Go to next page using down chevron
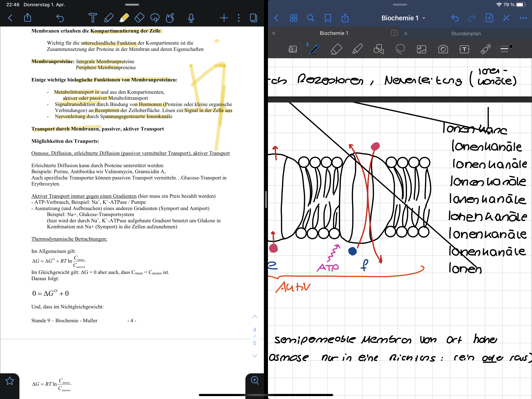 [255, 356]
